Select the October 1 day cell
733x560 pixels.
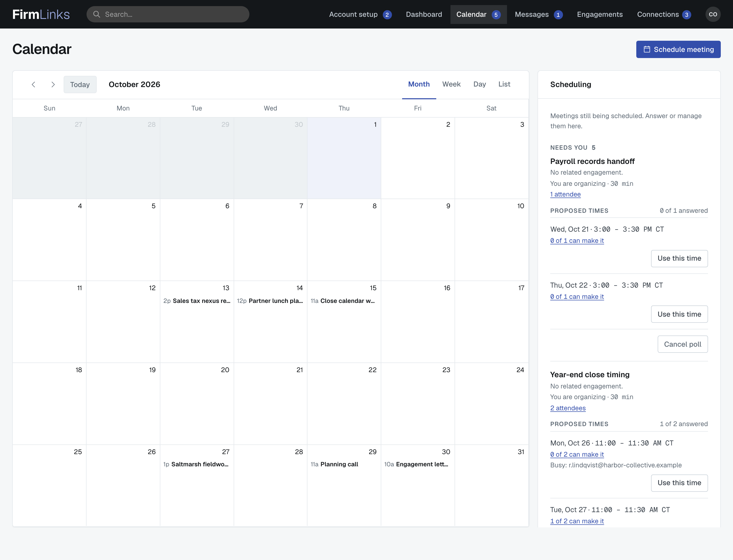344,158
